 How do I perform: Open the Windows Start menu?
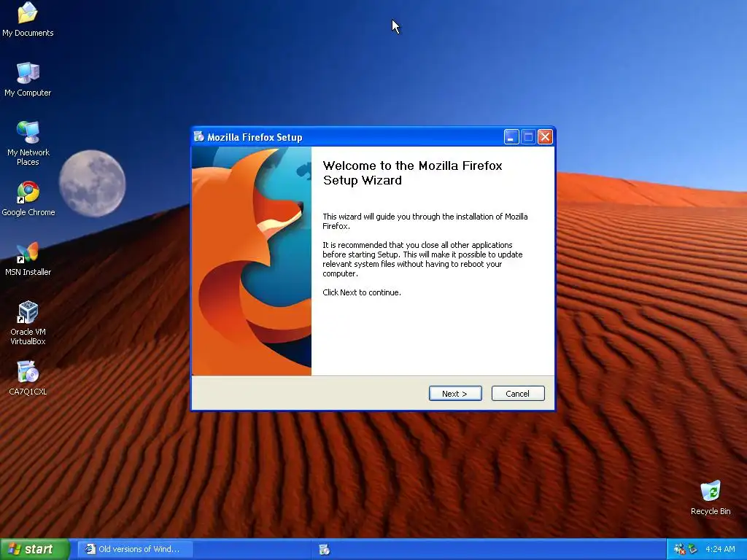(34, 549)
